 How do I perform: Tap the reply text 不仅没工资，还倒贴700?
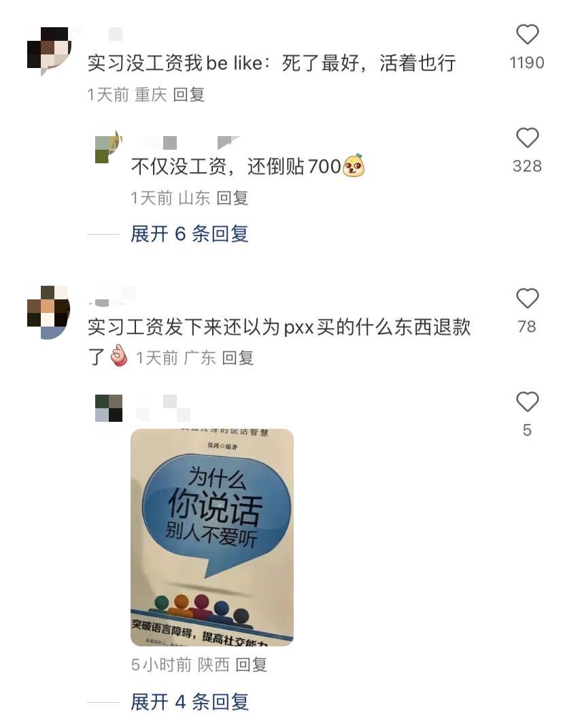click(236, 166)
